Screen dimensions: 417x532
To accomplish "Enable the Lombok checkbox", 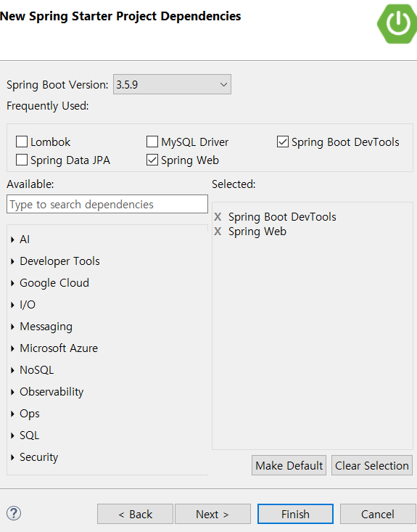I will coord(22,142).
